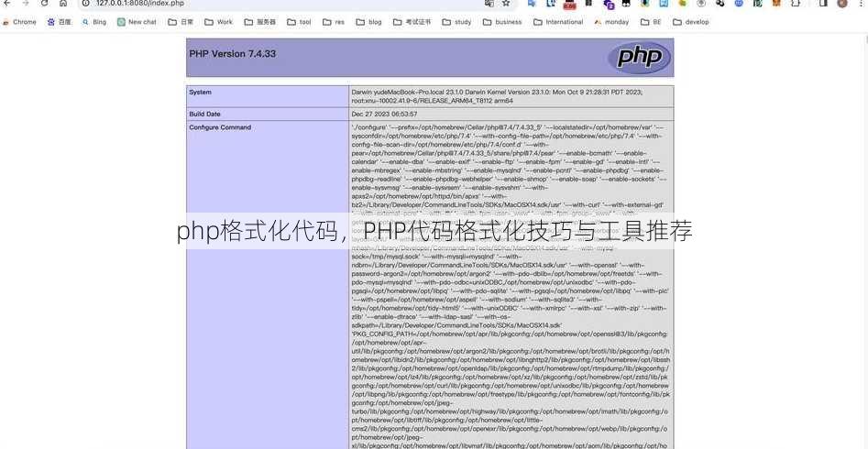Select the 'Build Date' row label

point(204,114)
